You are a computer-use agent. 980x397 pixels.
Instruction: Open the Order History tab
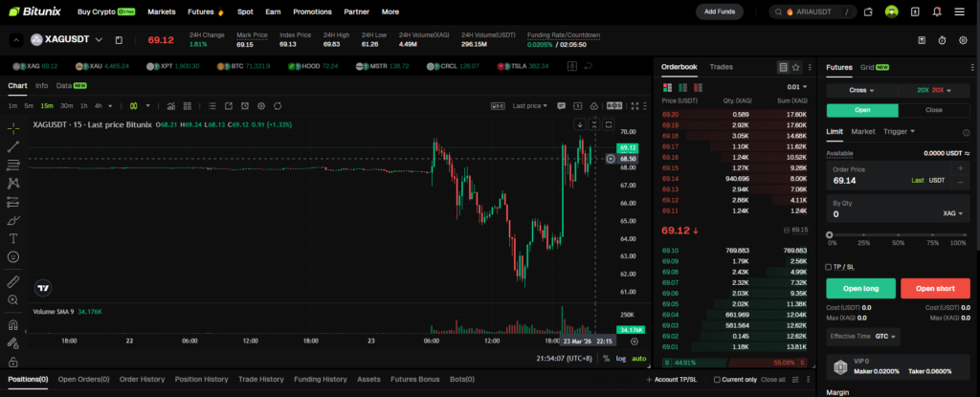point(142,380)
